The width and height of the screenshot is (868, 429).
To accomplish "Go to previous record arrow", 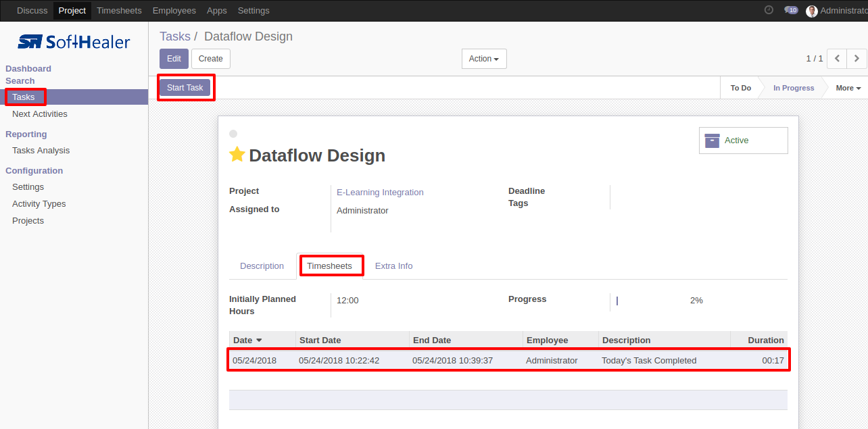I will coord(837,59).
